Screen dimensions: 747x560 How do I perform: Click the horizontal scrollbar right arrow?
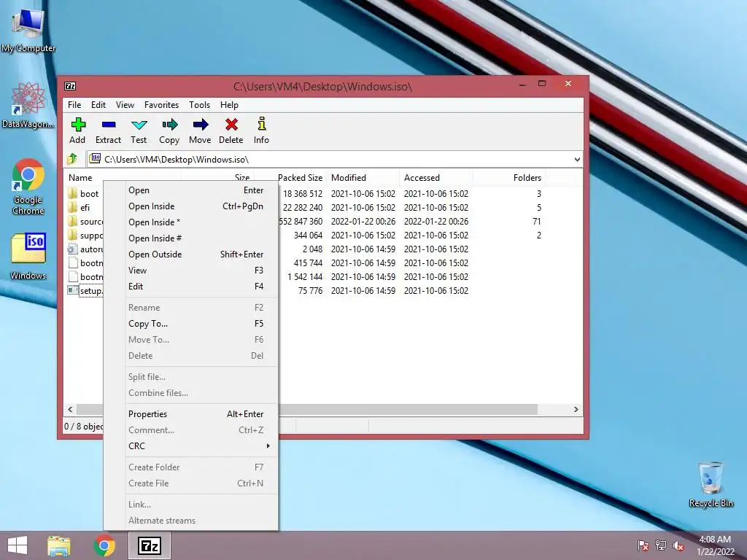coord(576,410)
